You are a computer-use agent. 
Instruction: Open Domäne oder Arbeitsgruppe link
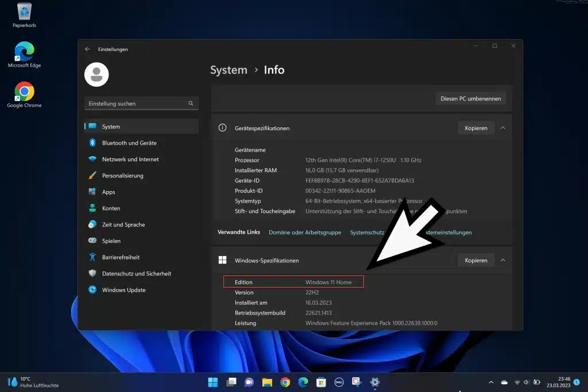click(x=305, y=232)
